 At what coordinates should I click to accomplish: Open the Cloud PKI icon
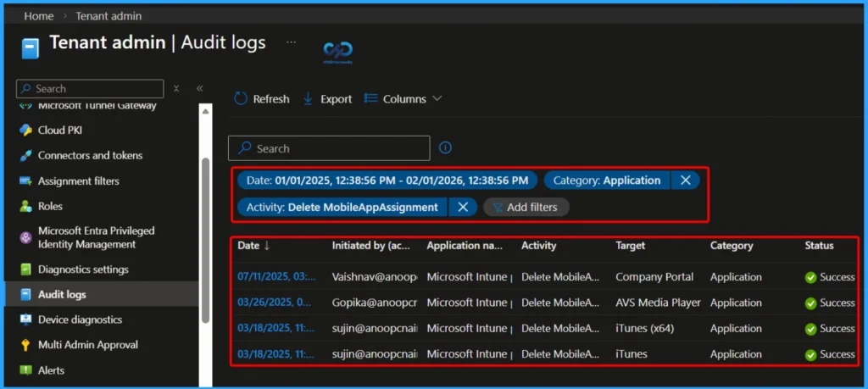25,131
